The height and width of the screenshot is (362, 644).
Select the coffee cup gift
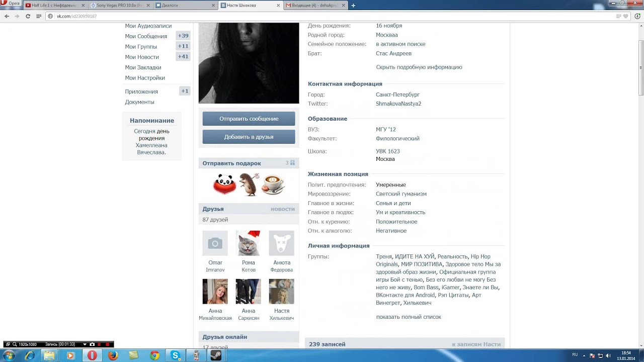point(273,185)
